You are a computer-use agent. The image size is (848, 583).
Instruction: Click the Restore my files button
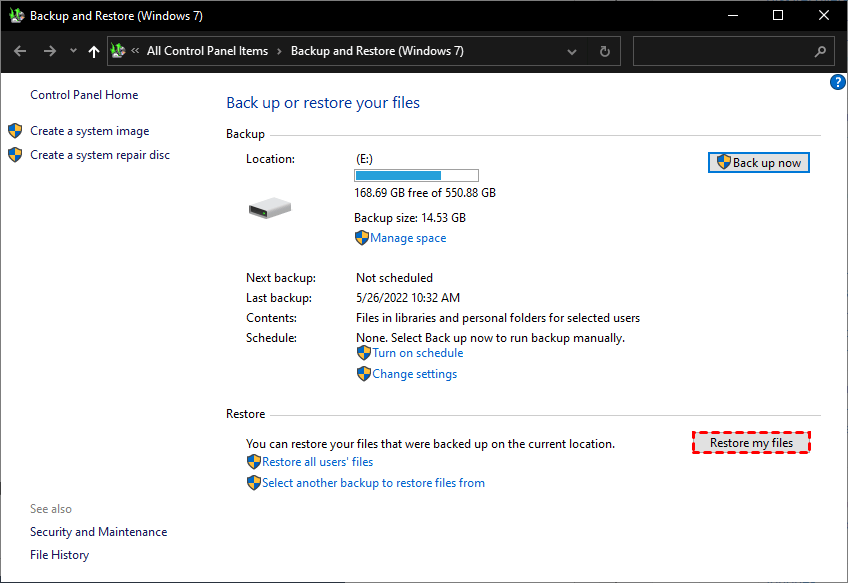point(751,443)
